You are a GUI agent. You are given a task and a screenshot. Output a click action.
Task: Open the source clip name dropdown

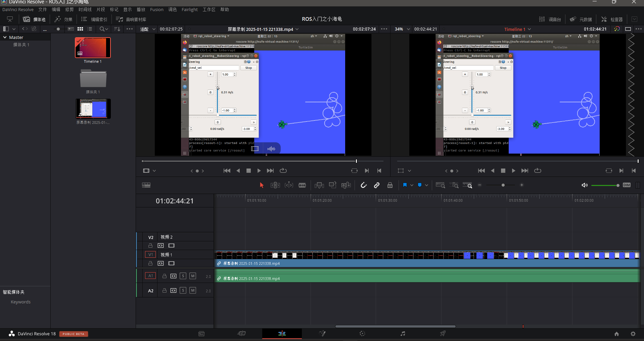pos(297,29)
